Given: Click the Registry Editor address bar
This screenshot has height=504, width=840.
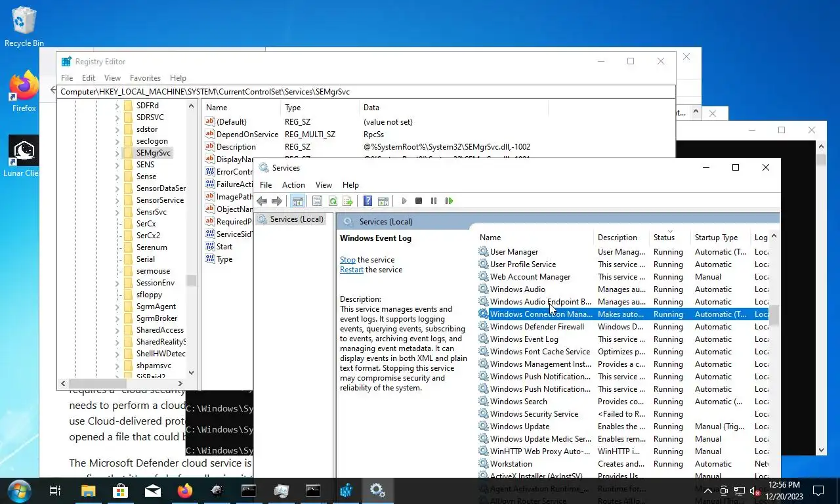Looking at the screenshot, I should tap(366, 92).
